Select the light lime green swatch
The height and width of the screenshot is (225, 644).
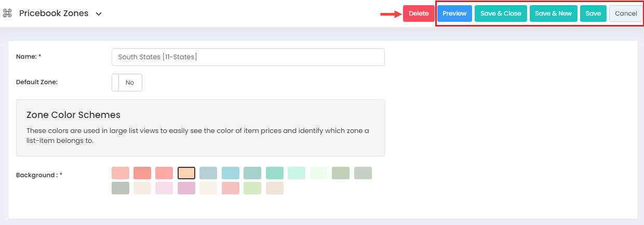tap(252, 188)
